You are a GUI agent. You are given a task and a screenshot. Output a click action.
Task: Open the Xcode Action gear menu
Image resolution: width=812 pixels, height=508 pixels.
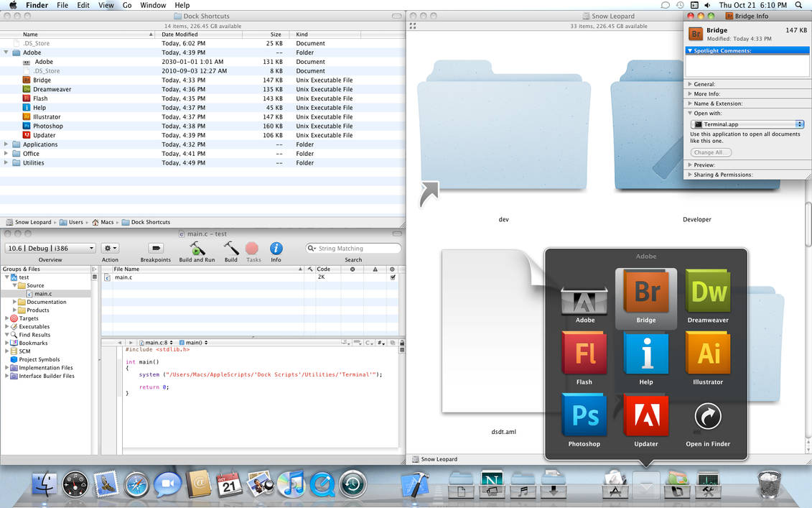110,249
